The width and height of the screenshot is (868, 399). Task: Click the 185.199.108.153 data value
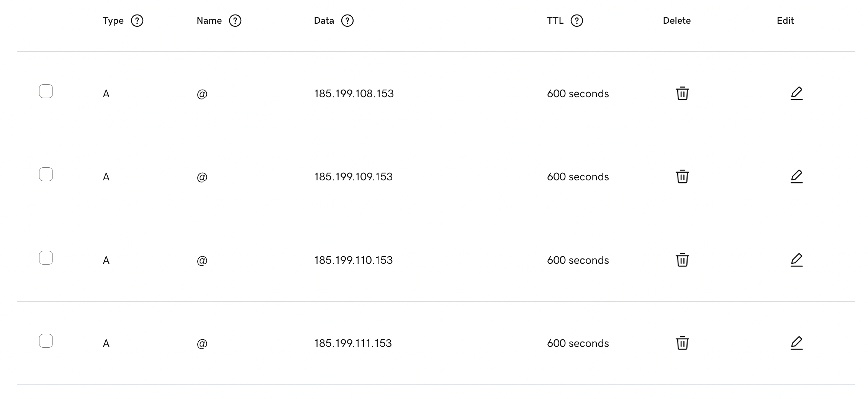coord(354,94)
